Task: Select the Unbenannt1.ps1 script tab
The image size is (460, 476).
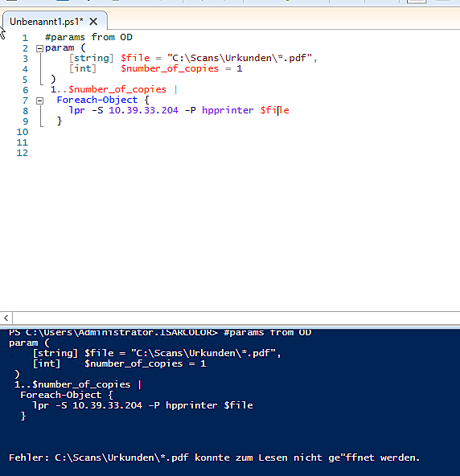Action: click(x=46, y=22)
